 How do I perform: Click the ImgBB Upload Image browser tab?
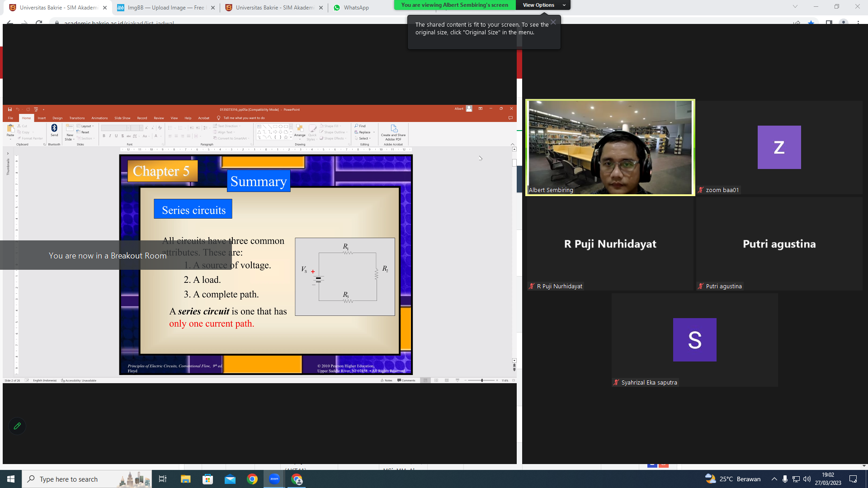165,8
